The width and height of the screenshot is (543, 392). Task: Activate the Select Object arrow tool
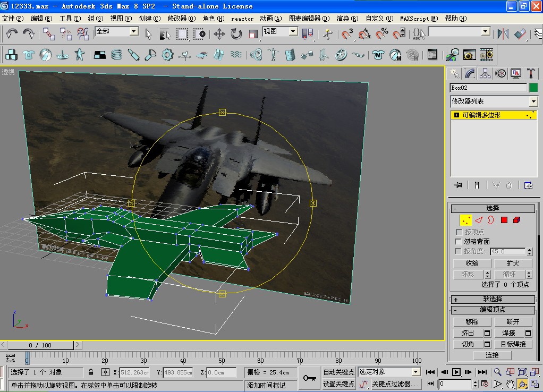(149, 34)
